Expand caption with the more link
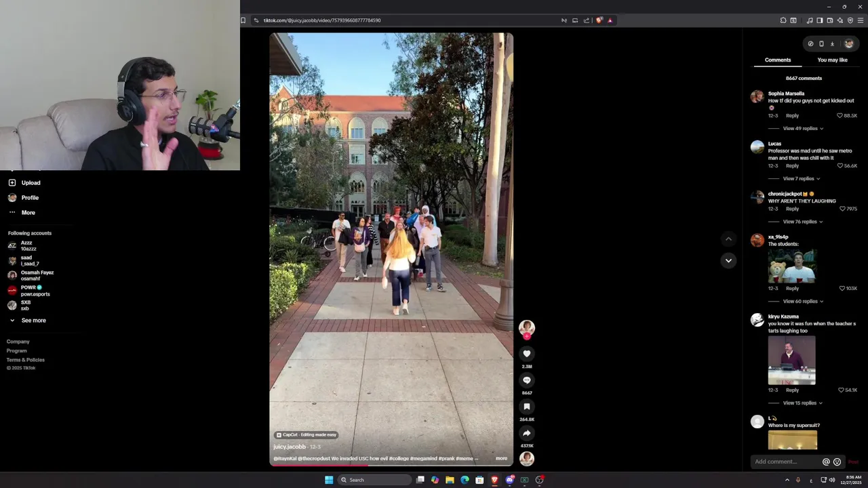This screenshot has width=868, height=488. coord(501,459)
